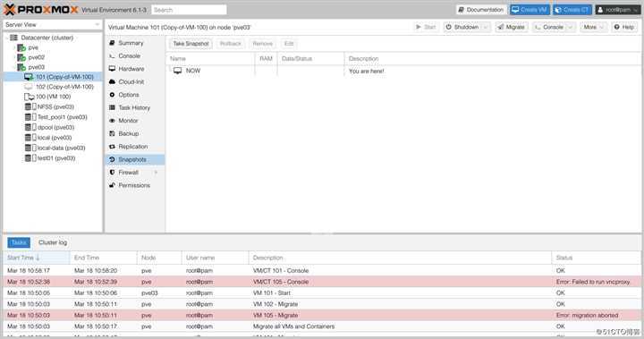Image resolution: width=644 pixels, height=339 pixels.
Task: Click the Backup floppy icon
Action: click(112, 133)
